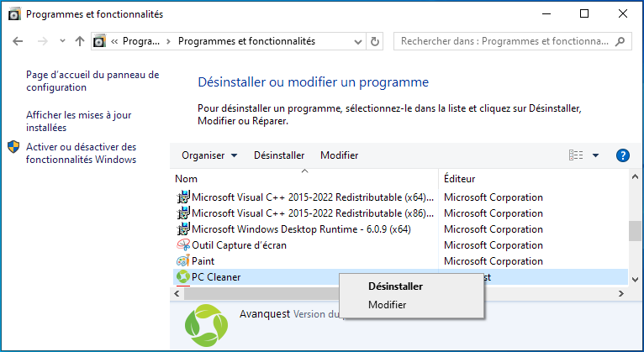
Task: Click the view layout icon in toolbar
Action: [x=576, y=155]
